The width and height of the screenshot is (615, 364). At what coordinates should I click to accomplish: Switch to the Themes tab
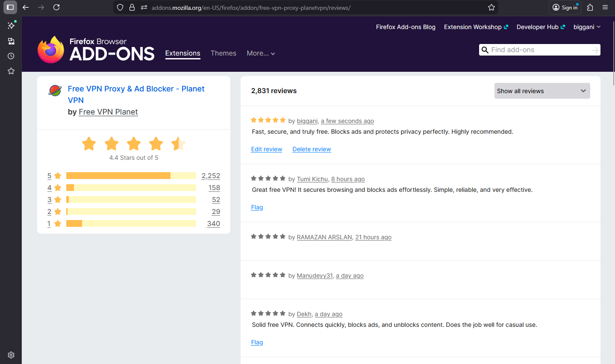tap(223, 53)
